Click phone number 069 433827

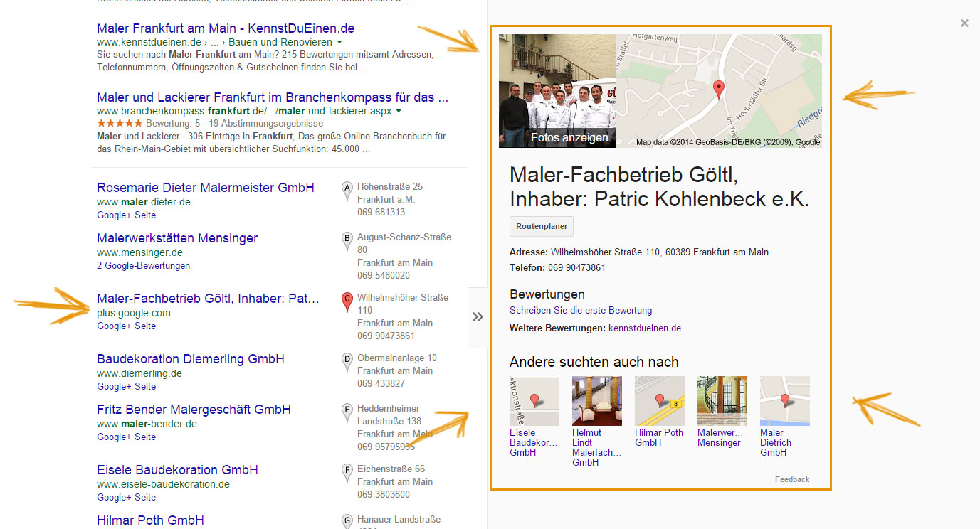pos(381,383)
